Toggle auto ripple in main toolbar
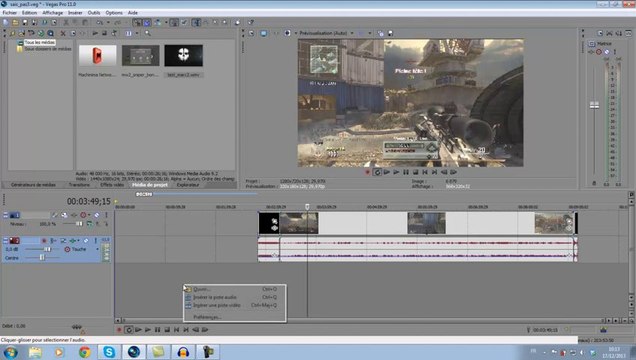Viewport: 636px width, 360px height. [x=157, y=22]
